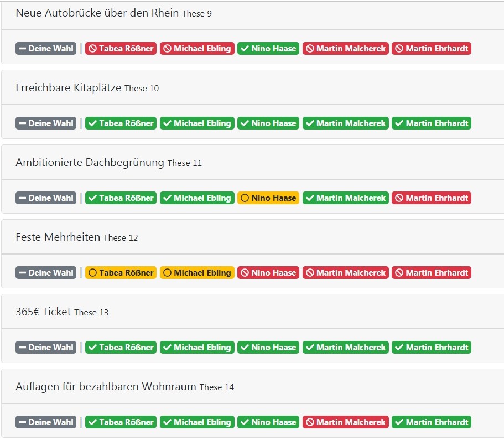This screenshot has width=504, height=440.
Task: Click Martin Ehrhardt's badge for Feste Mehrheiten
Action: pos(432,272)
